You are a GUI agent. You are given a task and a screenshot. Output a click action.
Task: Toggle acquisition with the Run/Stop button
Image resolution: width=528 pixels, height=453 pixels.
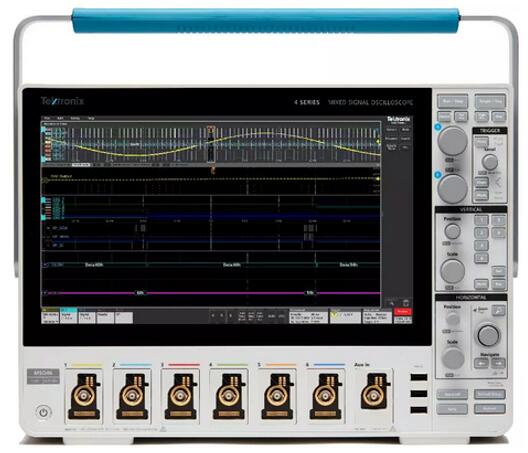(x=453, y=101)
